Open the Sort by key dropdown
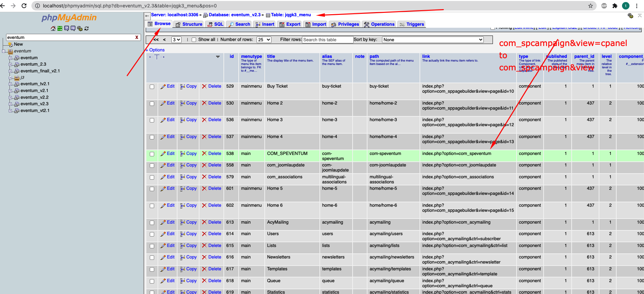The width and height of the screenshot is (644, 294). [x=433, y=40]
